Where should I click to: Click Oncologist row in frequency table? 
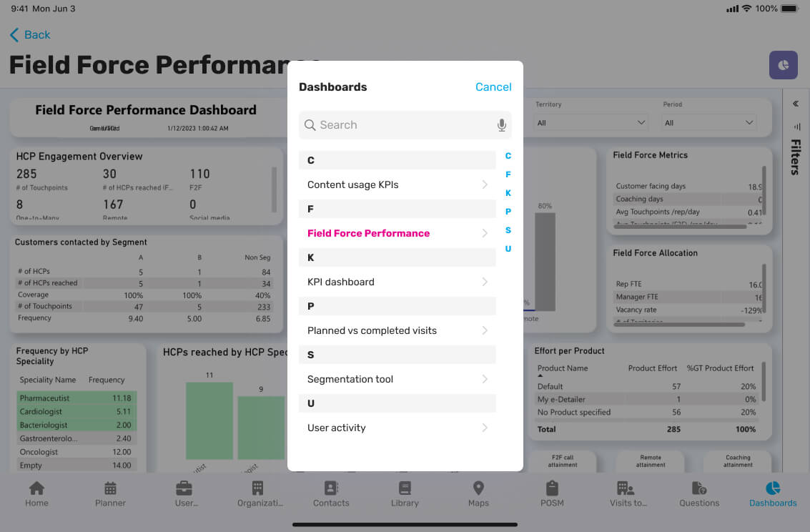76,452
